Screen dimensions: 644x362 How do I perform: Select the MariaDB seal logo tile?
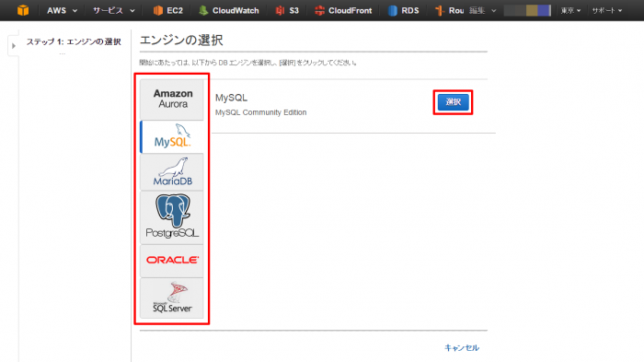[x=172, y=172]
